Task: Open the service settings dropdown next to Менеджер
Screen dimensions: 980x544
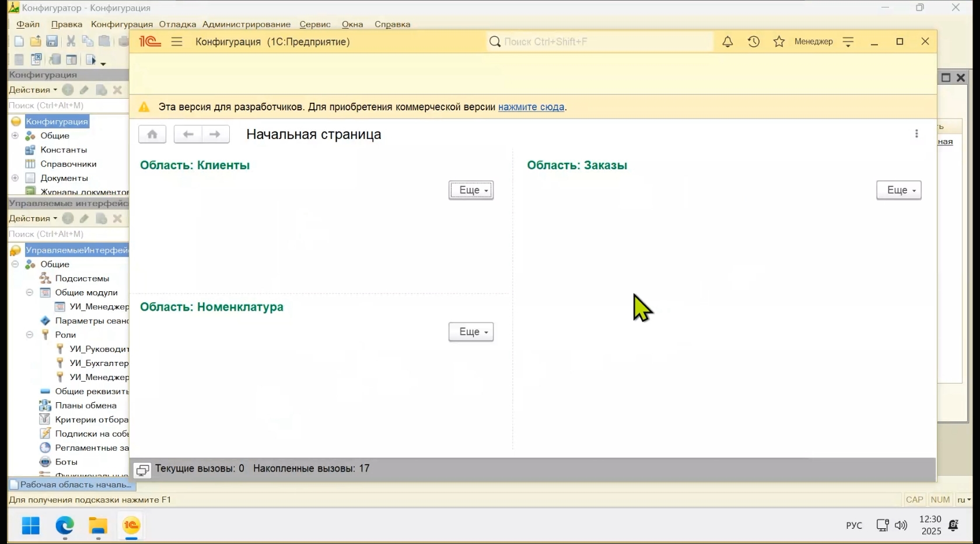Action: [x=848, y=41]
